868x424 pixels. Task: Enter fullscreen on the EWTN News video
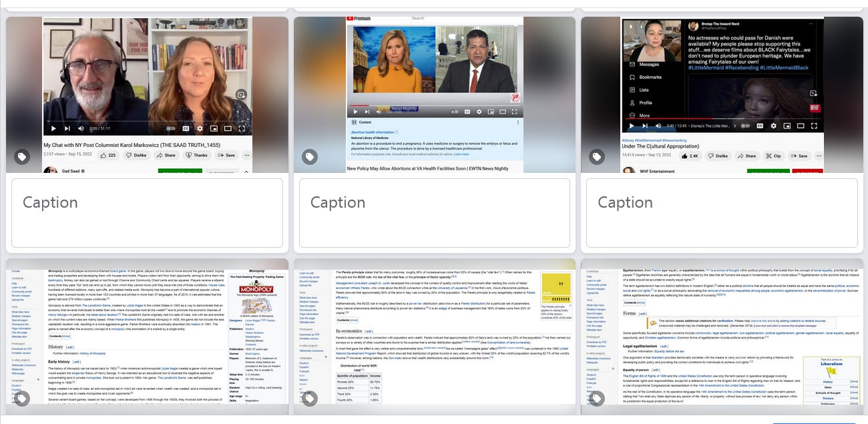coord(515,112)
